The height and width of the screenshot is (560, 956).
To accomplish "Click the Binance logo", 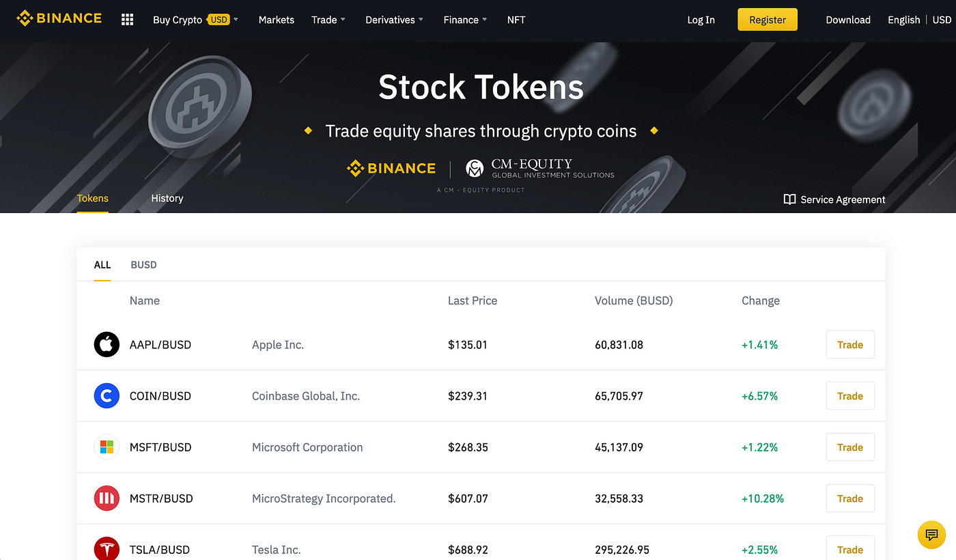I will tap(59, 18).
